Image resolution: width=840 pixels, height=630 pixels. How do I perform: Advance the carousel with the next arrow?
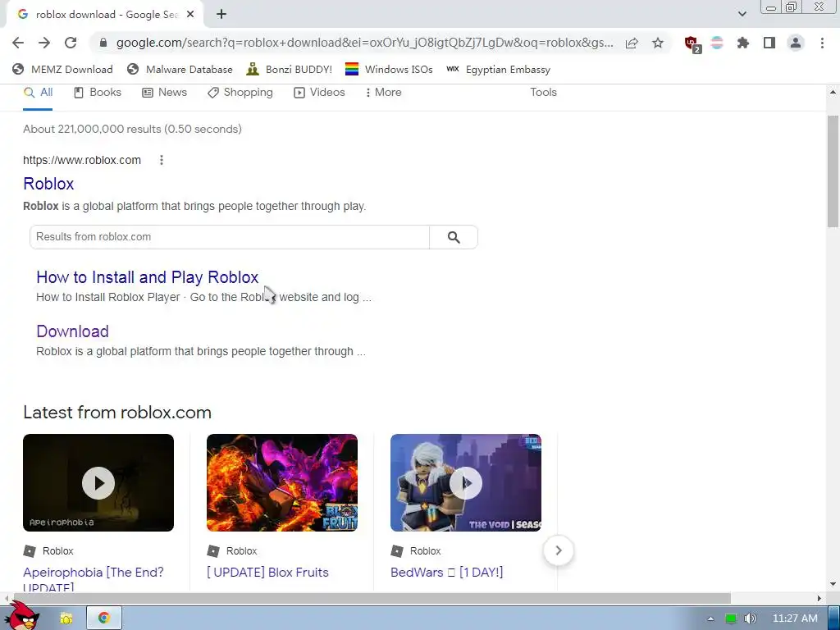click(x=558, y=550)
